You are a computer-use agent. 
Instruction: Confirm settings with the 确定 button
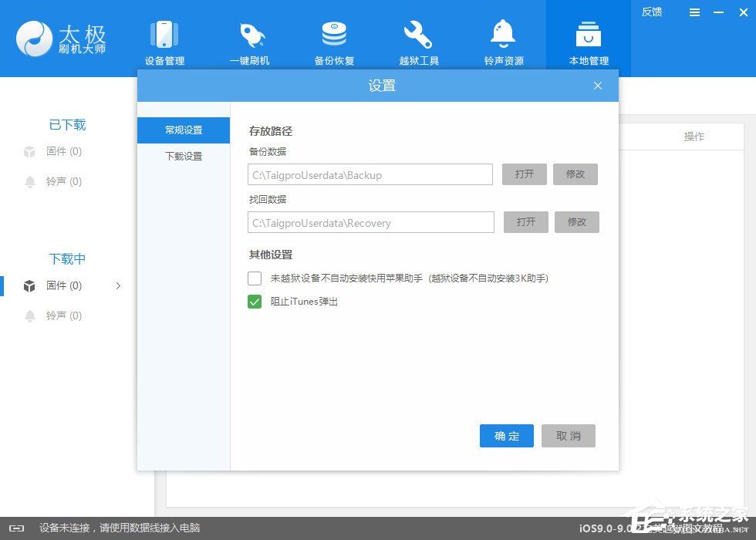click(507, 436)
